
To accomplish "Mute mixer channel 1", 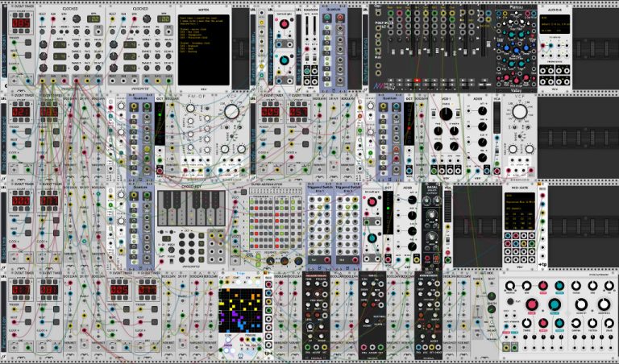I will (390, 80).
